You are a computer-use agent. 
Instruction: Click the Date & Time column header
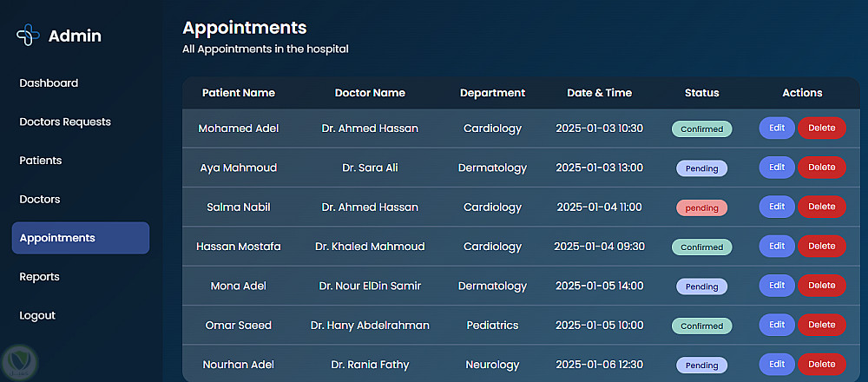[599, 93]
